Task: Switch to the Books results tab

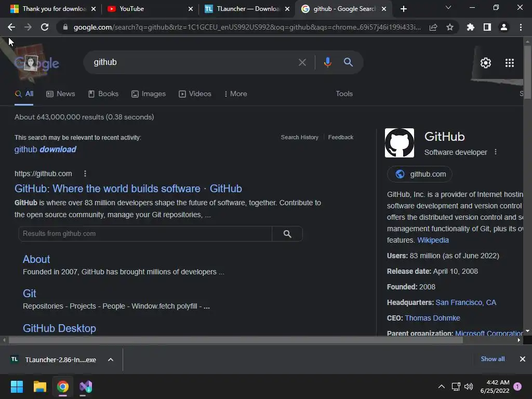Action: (103, 94)
